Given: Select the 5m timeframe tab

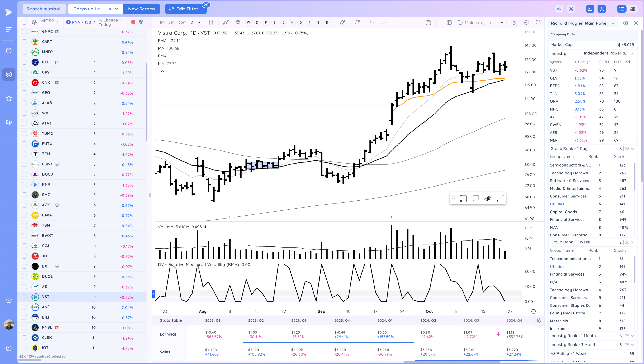Looking at the screenshot, I should pos(171,22).
